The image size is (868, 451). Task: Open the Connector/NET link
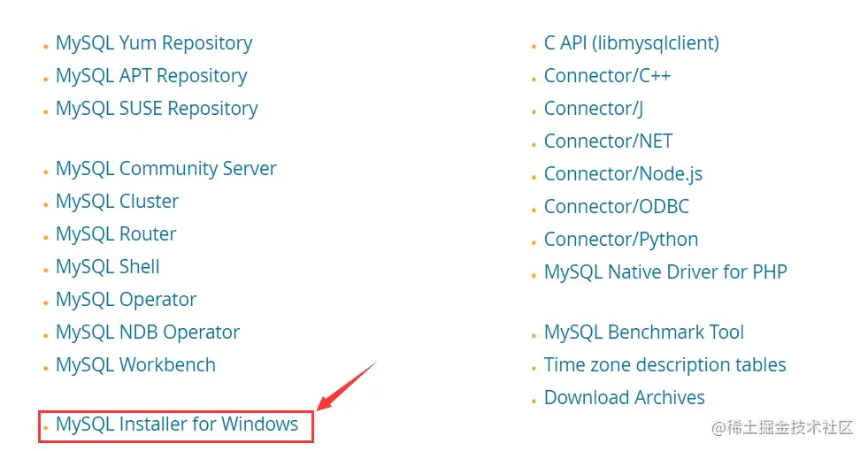click(x=609, y=141)
